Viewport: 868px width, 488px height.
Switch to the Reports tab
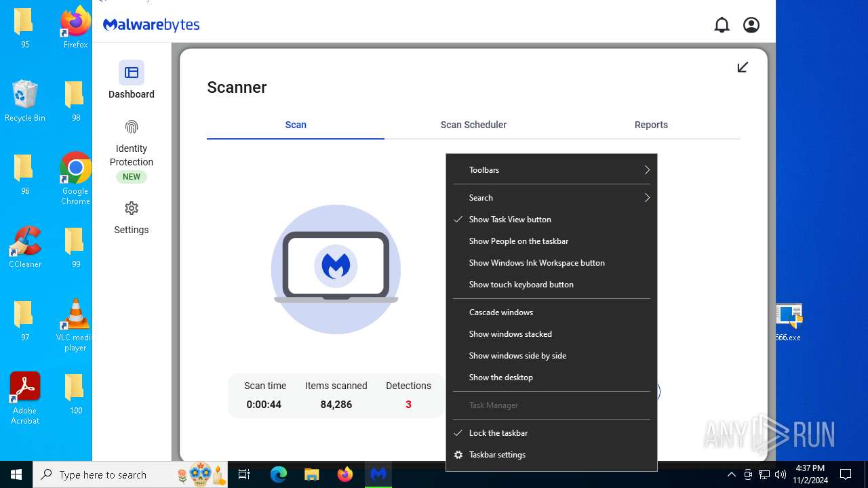[x=651, y=125]
